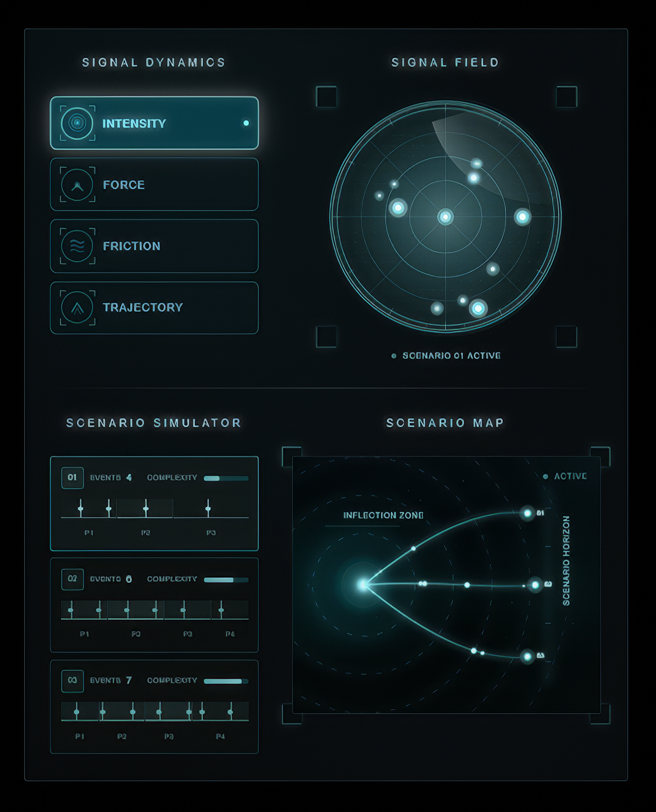Image resolution: width=656 pixels, height=812 pixels.
Task: Click the center node of Signal Field radar
Action: click(x=445, y=217)
